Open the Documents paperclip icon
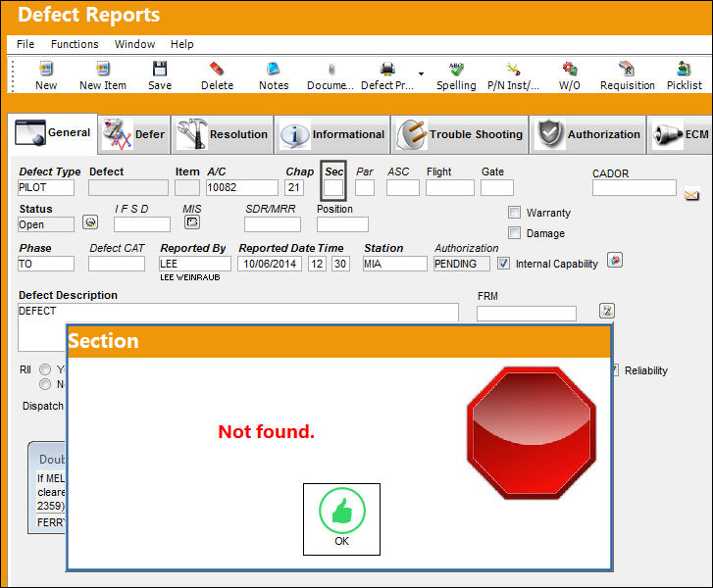This screenshot has height=588, width=713. coord(331,70)
